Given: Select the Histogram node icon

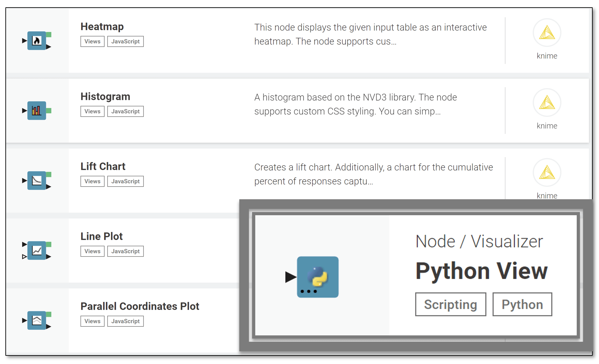Looking at the screenshot, I should [37, 111].
